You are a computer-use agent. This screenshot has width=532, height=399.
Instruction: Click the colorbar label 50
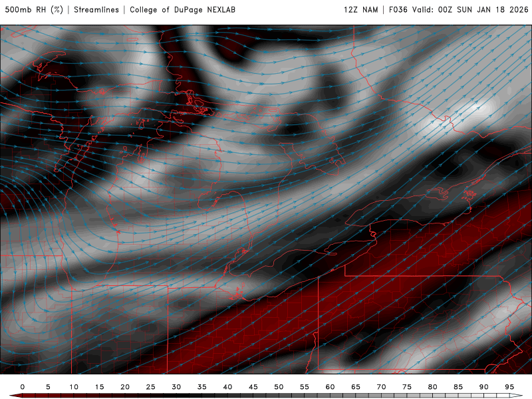coord(279,387)
